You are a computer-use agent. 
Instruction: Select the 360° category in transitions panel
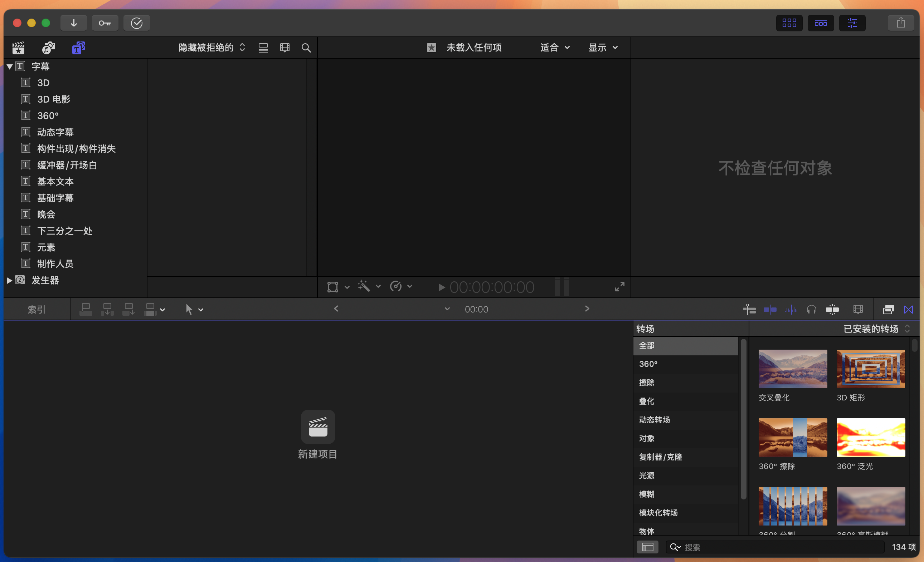[648, 364]
